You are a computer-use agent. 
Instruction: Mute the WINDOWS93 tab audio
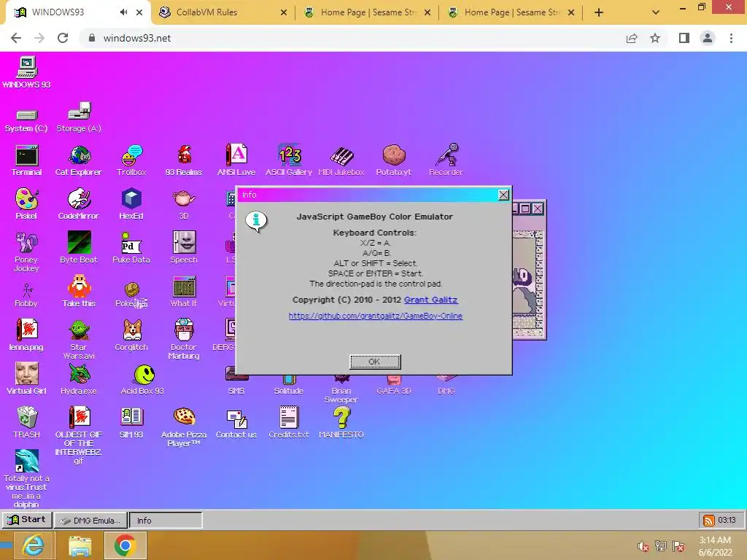pyautogui.click(x=123, y=12)
